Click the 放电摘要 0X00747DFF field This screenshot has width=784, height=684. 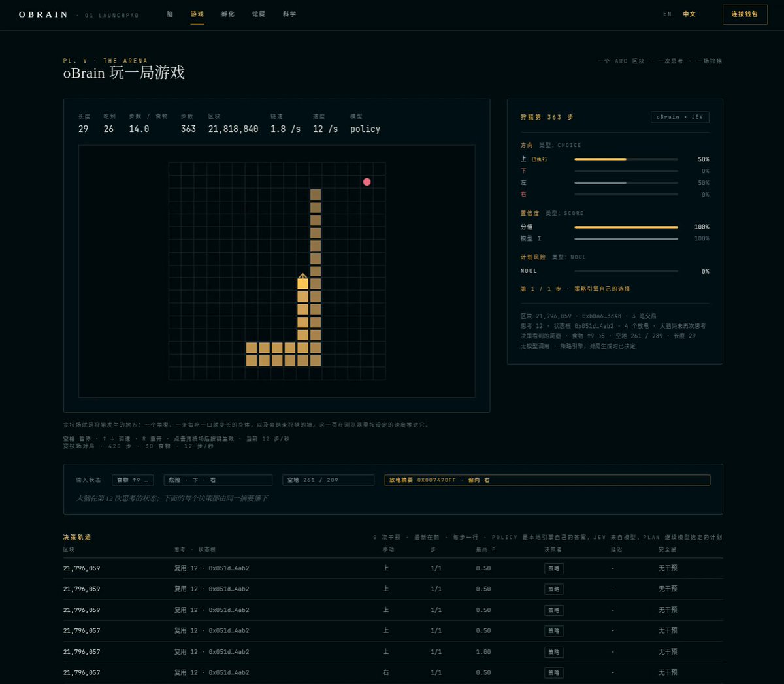(547, 480)
